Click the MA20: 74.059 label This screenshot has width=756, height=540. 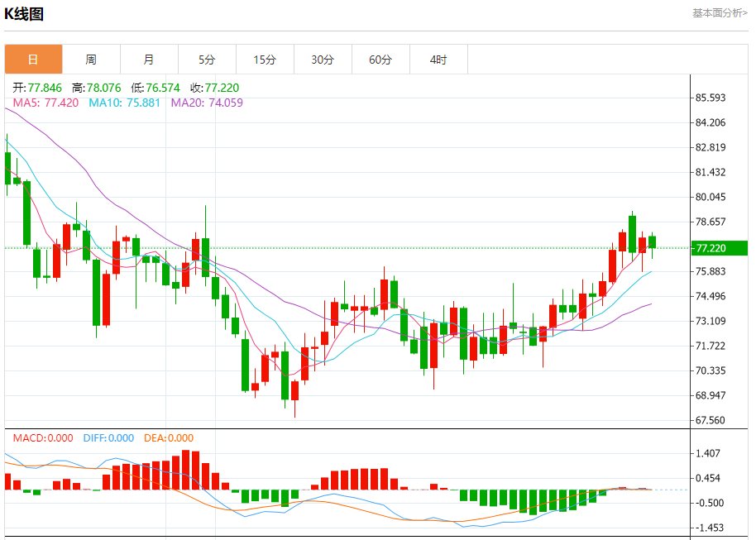pyautogui.click(x=207, y=103)
